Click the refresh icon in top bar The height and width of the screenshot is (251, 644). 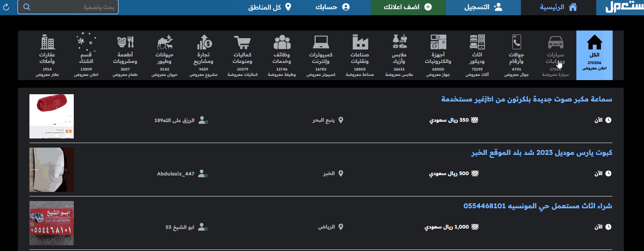[x=6, y=7]
